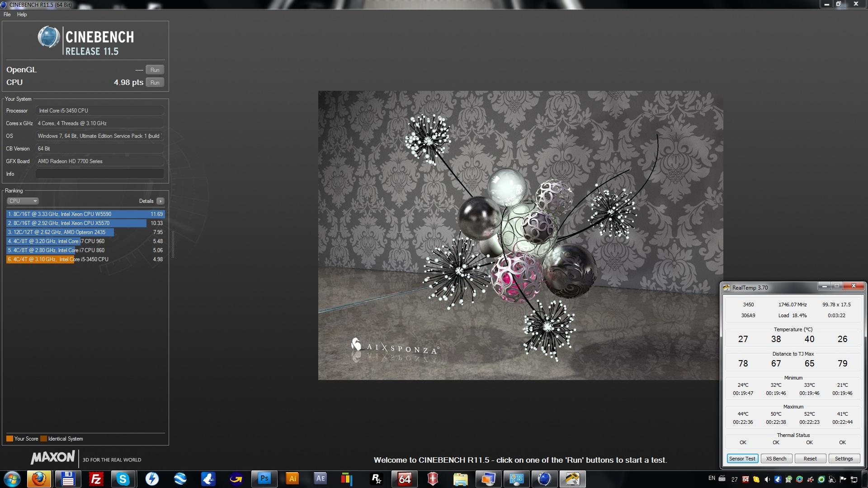Image resolution: width=868 pixels, height=488 pixels.
Task: Open RealTemp Settings
Action: point(844,459)
